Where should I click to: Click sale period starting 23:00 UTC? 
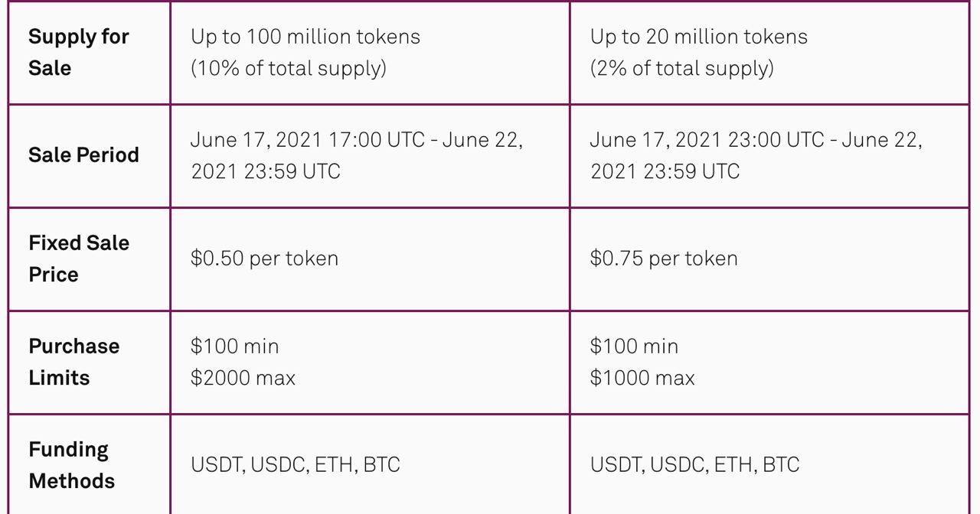[x=756, y=155]
